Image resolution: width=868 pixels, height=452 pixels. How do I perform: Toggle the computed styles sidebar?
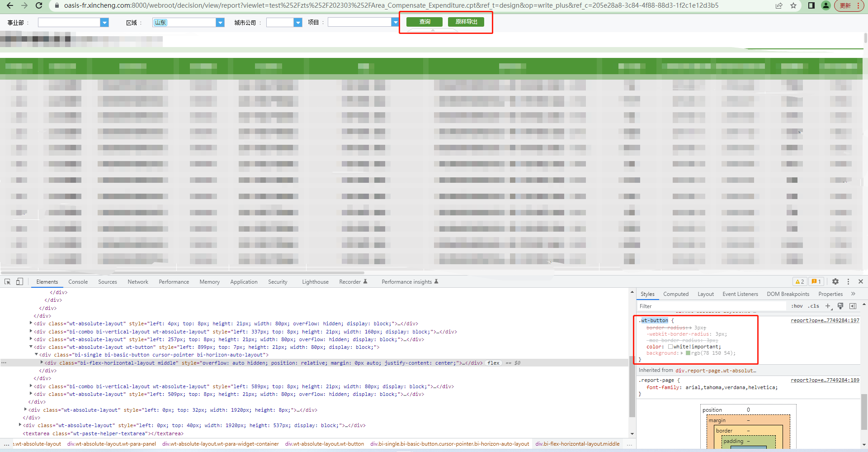click(853, 306)
